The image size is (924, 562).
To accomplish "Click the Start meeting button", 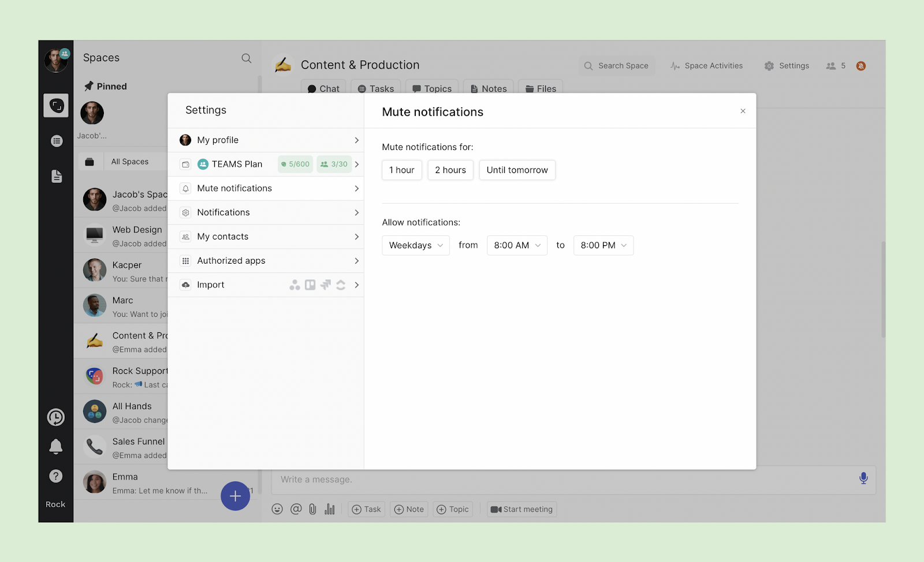I will [x=522, y=509].
